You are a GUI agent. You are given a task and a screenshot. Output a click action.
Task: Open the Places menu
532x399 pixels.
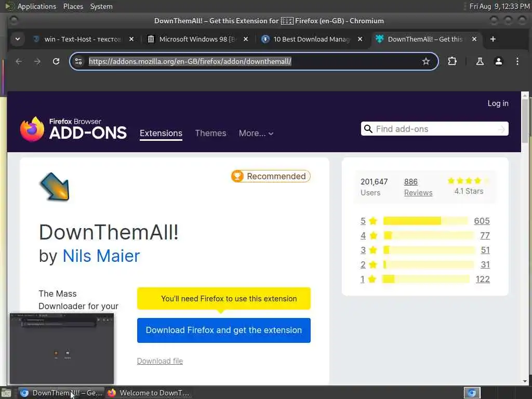coord(73,6)
